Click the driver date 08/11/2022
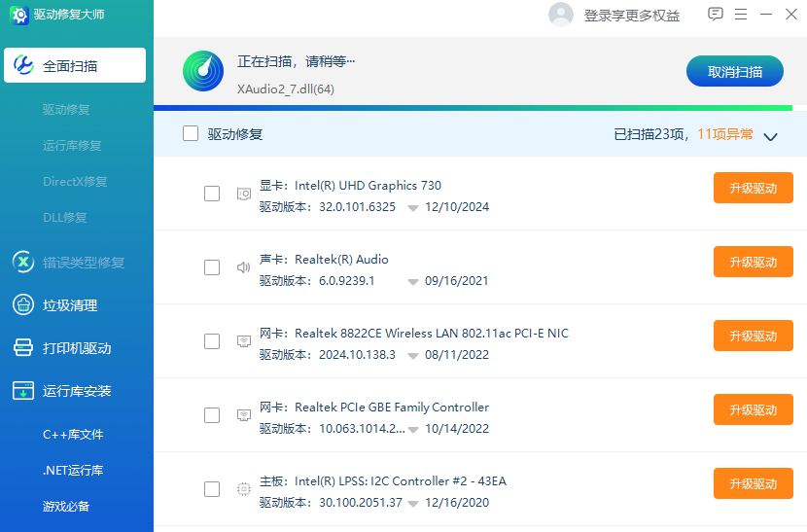 [457, 355]
